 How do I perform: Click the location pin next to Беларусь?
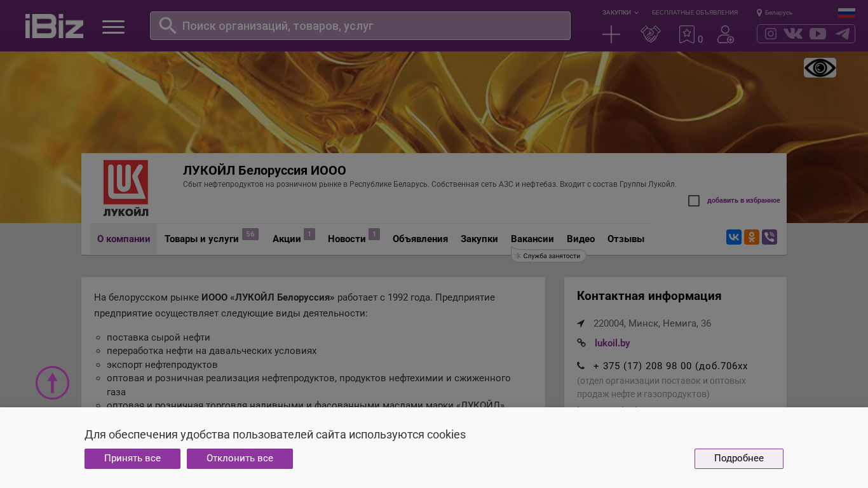[759, 13]
